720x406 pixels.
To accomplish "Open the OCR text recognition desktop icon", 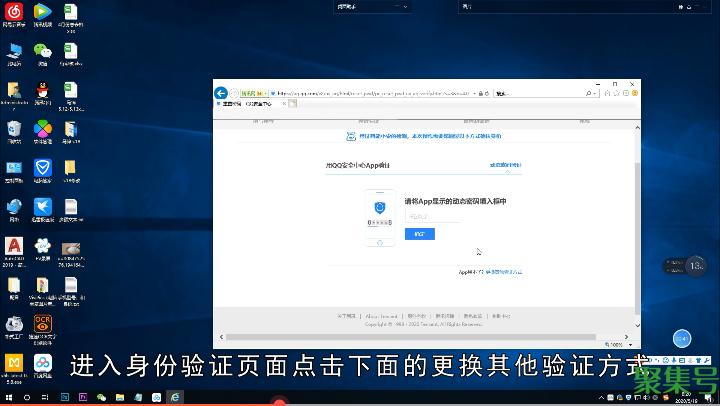I will click(42, 323).
